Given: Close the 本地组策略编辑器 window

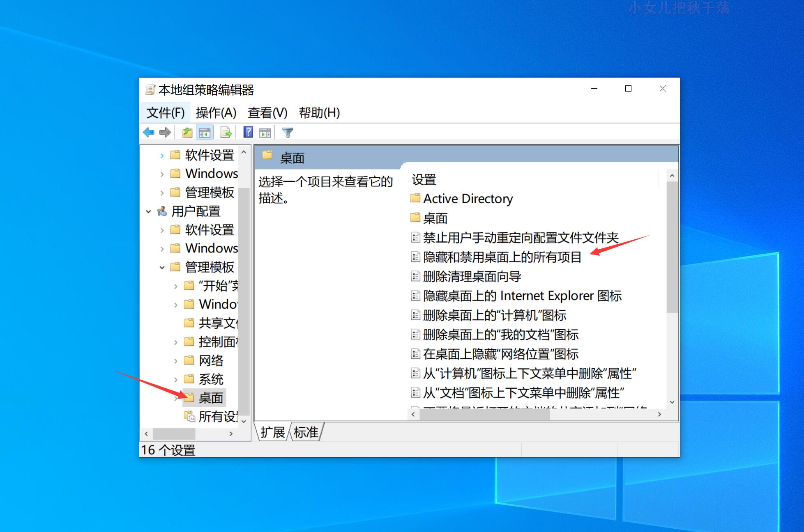Looking at the screenshot, I should [663, 89].
